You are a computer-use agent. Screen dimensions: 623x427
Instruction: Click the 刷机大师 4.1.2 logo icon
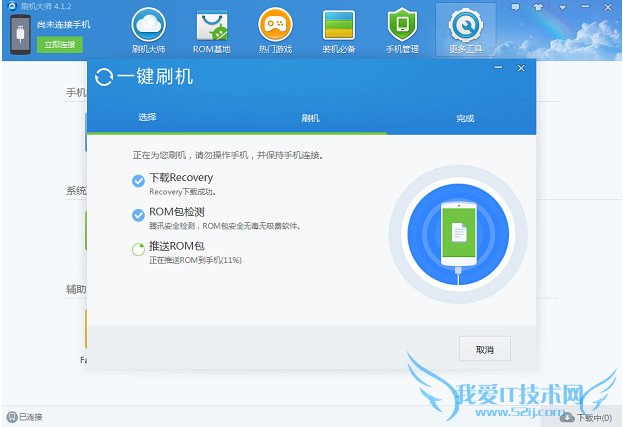pos(12,6)
